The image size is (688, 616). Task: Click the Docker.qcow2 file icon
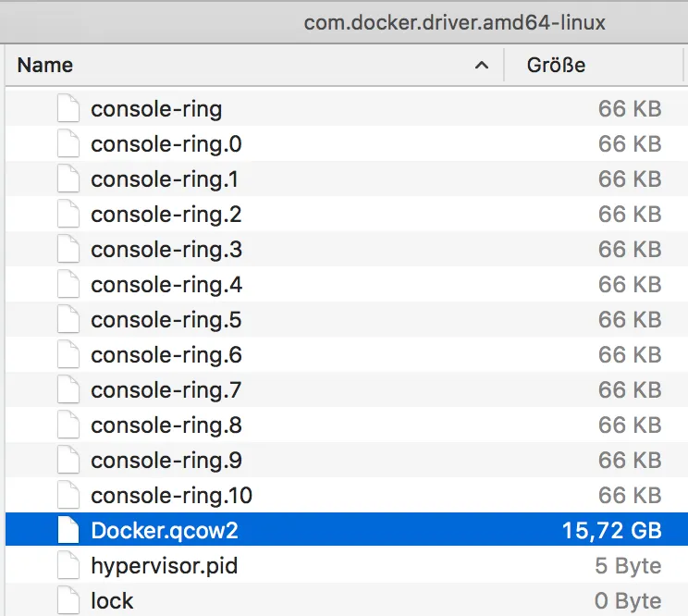(x=68, y=531)
